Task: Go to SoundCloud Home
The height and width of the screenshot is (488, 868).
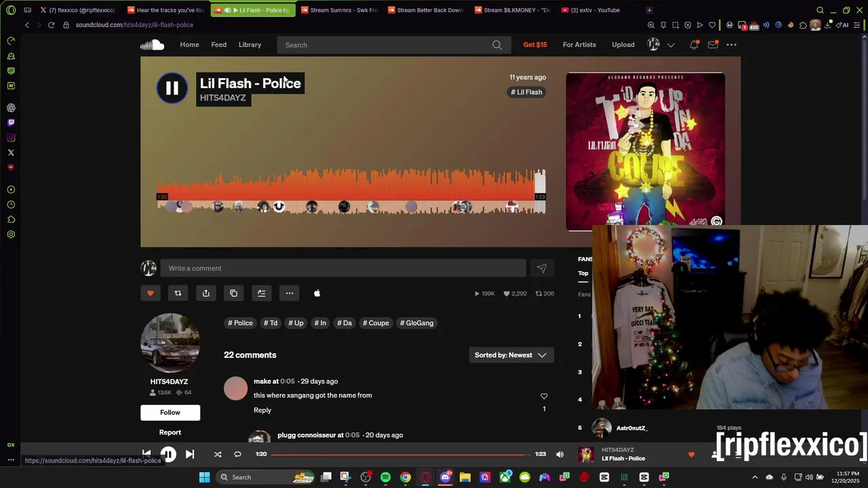Action: click(189, 45)
